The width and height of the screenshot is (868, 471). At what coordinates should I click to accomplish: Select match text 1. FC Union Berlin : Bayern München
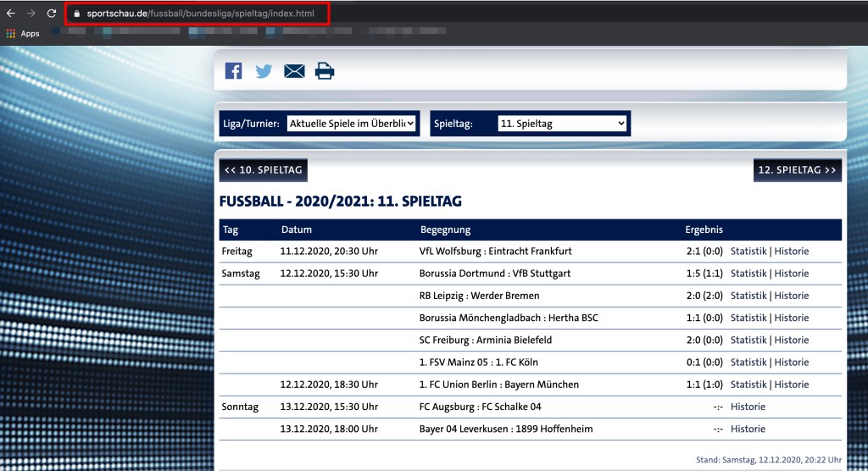click(498, 384)
